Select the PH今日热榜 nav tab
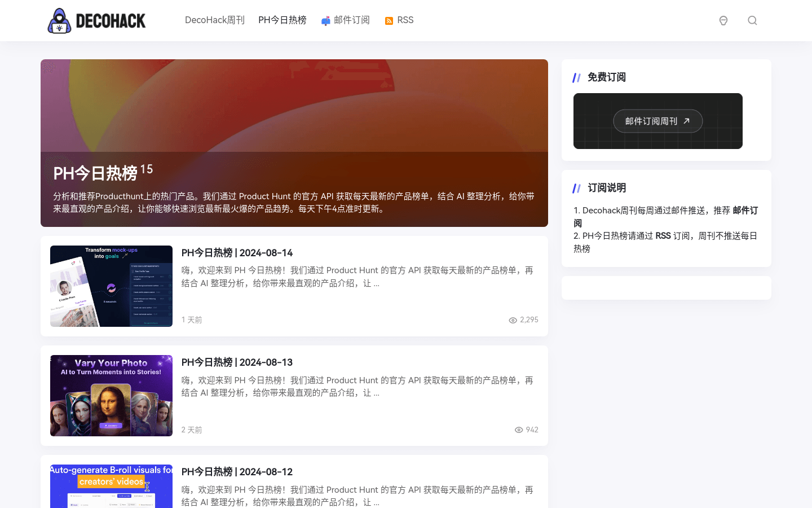Screen dimensions: 812x508 coord(282,20)
